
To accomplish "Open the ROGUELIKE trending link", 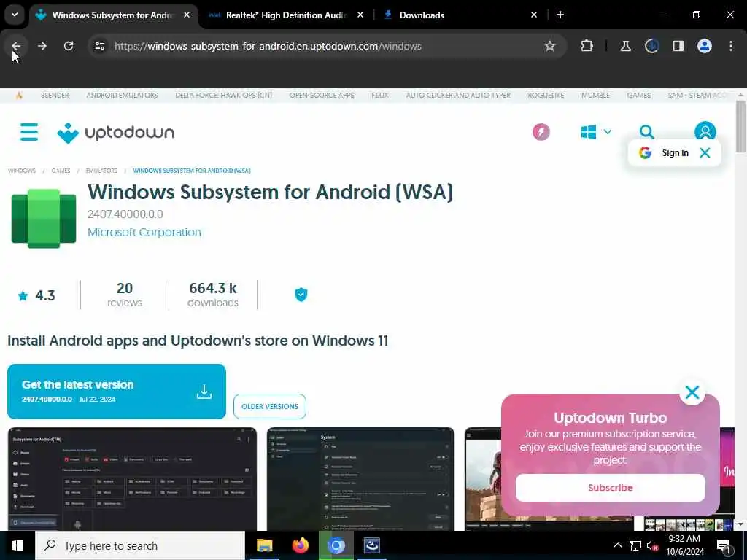I will pyautogui.click(x=546, y=96).
